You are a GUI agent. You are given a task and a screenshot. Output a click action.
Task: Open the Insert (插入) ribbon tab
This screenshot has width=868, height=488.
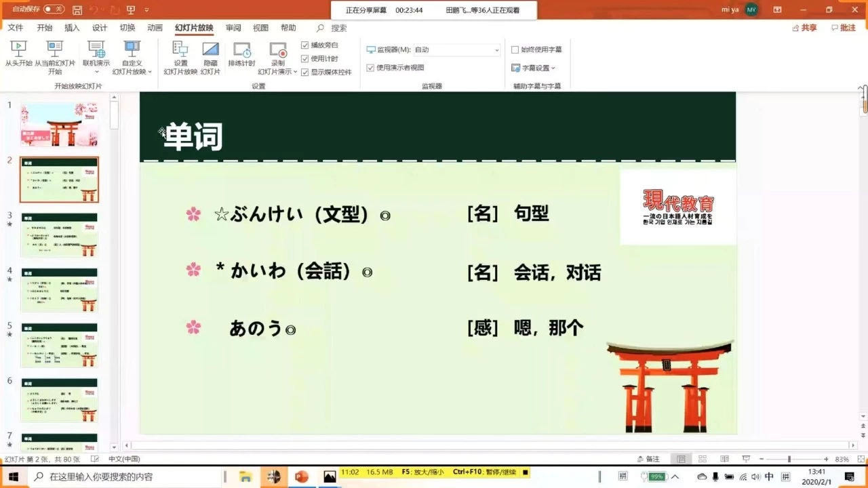point(71,28)
